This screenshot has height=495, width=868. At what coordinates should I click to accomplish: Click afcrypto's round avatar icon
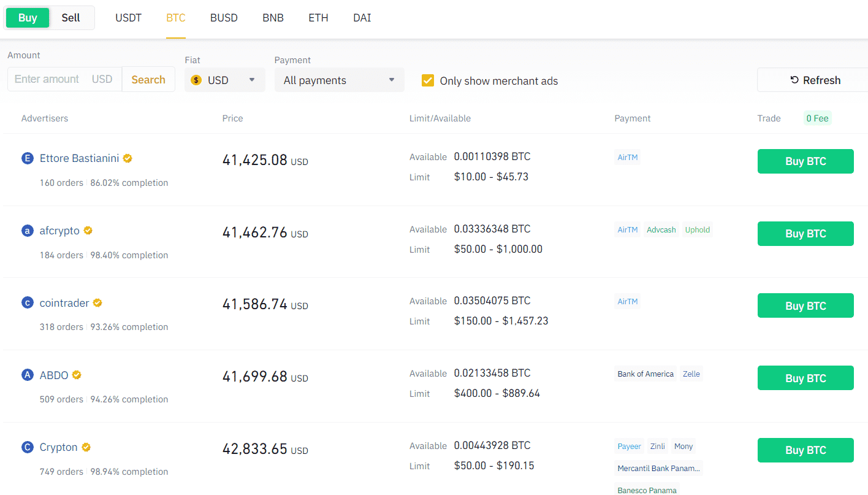(x=27, y=231)
